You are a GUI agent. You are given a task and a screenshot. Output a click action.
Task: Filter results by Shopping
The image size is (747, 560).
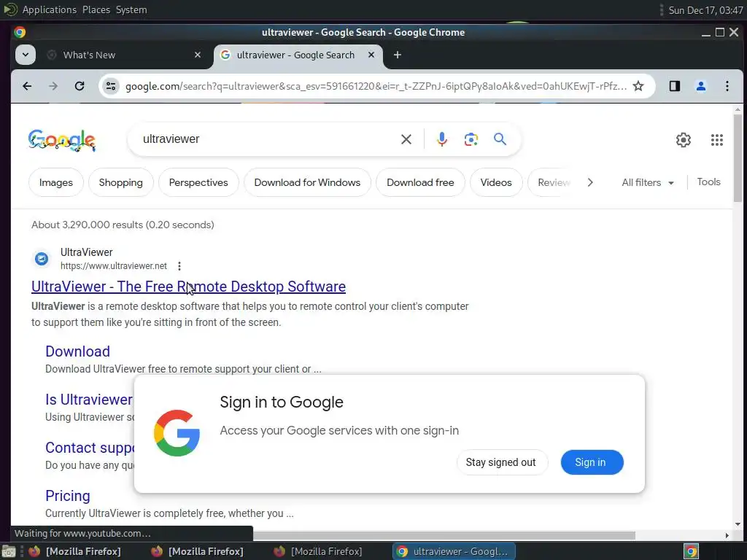point(120,182)
